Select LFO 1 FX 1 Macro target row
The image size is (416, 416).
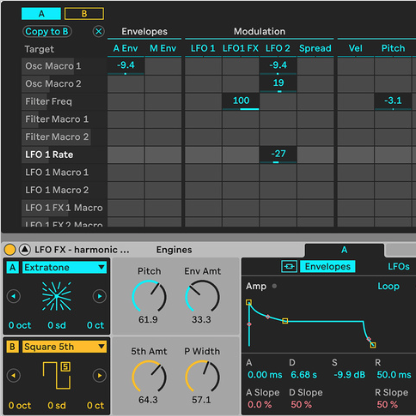[64, 208]
